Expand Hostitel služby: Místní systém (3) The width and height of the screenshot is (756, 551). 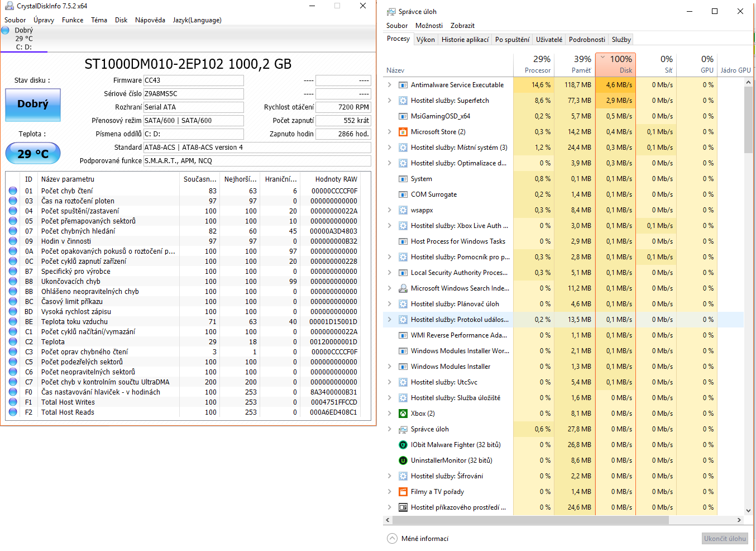point(390,148)
